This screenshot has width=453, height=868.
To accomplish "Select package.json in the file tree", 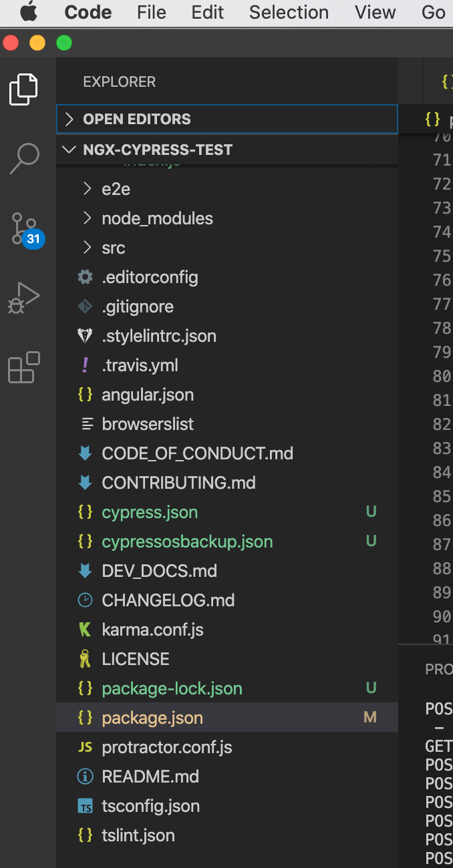I will click(152, 718).
